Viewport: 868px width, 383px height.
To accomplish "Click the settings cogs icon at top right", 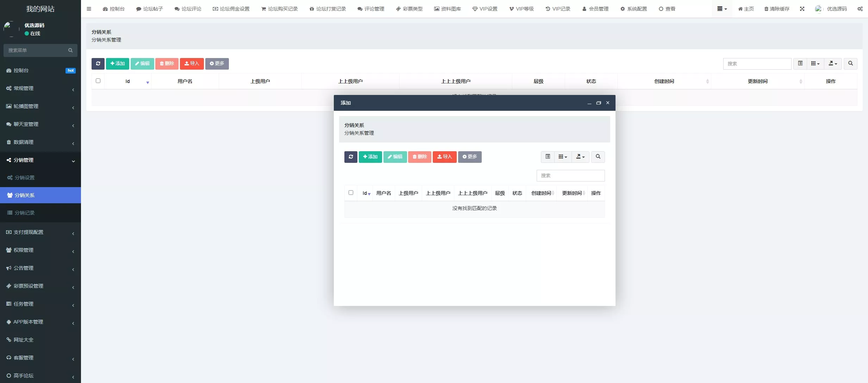I will click(860, 9).
